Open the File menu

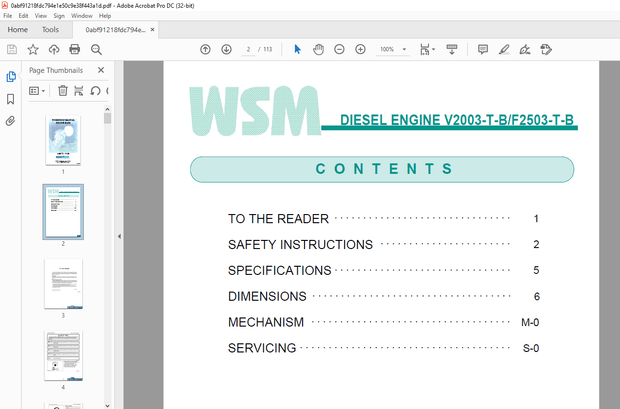click(8, 16)
